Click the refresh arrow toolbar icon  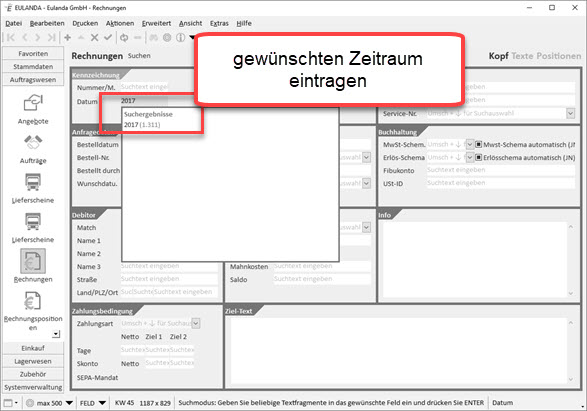point(124,37)
